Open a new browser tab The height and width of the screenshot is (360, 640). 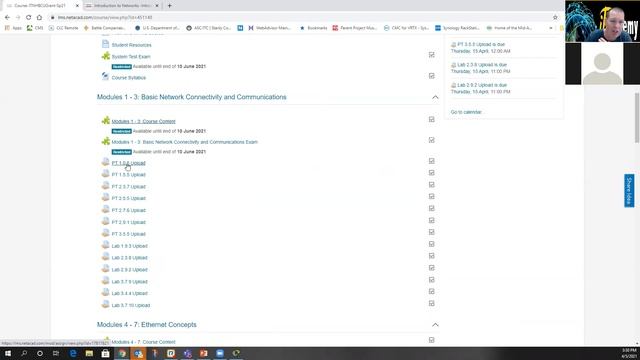[x=169, y=6]
